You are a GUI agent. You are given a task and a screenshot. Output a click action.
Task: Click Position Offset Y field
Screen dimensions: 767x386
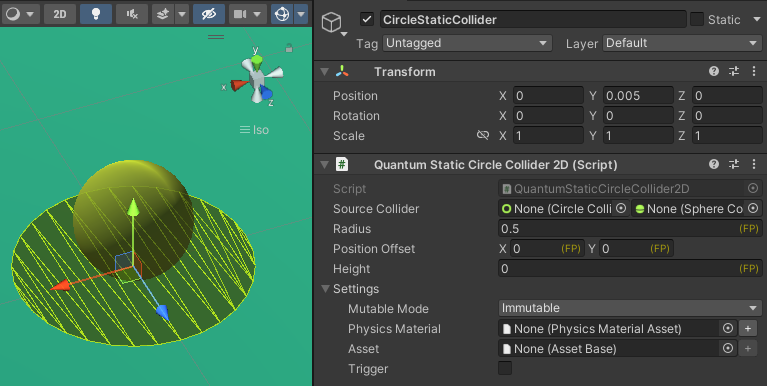tap(636, 249)
